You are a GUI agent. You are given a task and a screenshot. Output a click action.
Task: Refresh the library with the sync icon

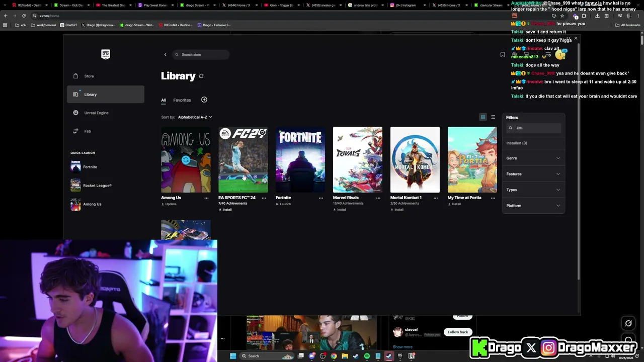tap(201, 76)
